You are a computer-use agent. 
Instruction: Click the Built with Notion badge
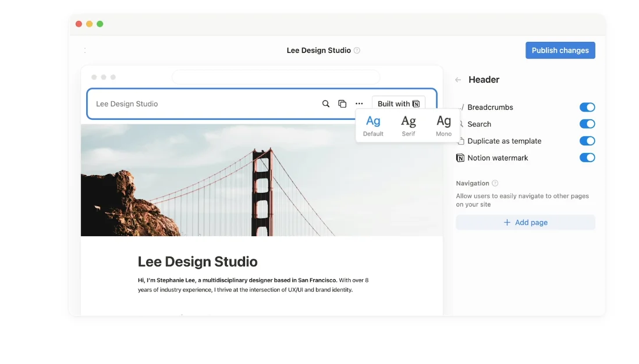398,104
